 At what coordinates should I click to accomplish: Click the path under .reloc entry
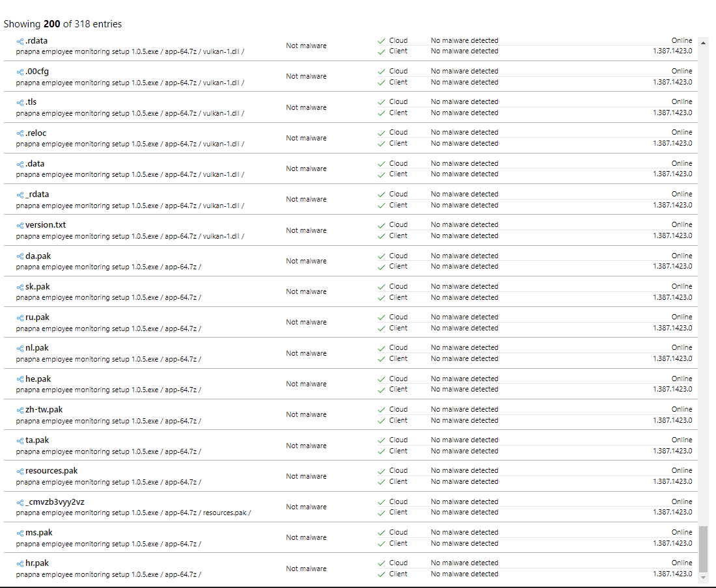[130, 144]
